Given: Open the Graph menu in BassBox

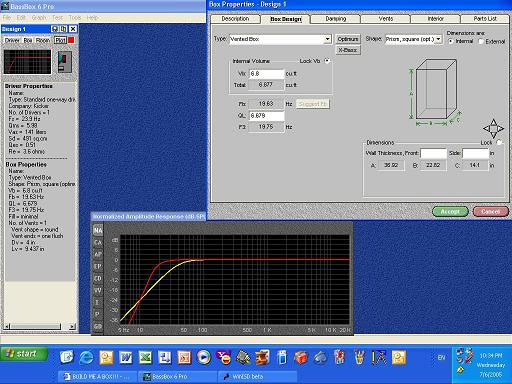Looking at the screenshot, I should 39,17.
